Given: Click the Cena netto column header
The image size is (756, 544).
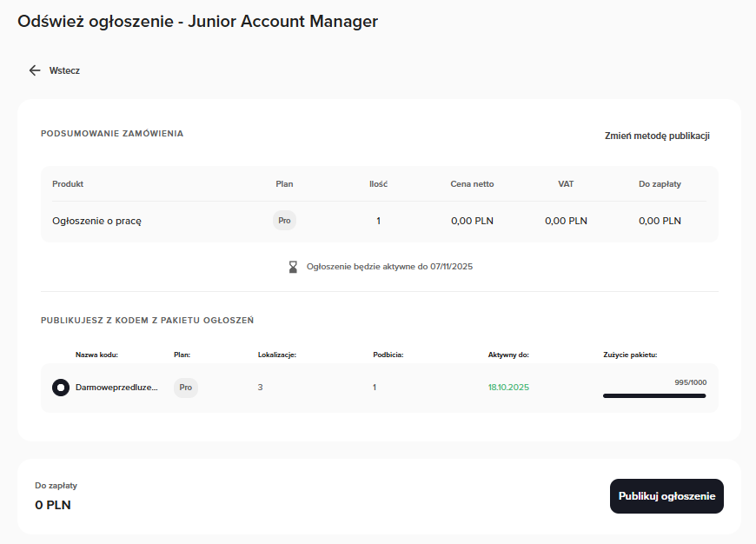Looking at the screenshot, I should [x=472, y=184].
